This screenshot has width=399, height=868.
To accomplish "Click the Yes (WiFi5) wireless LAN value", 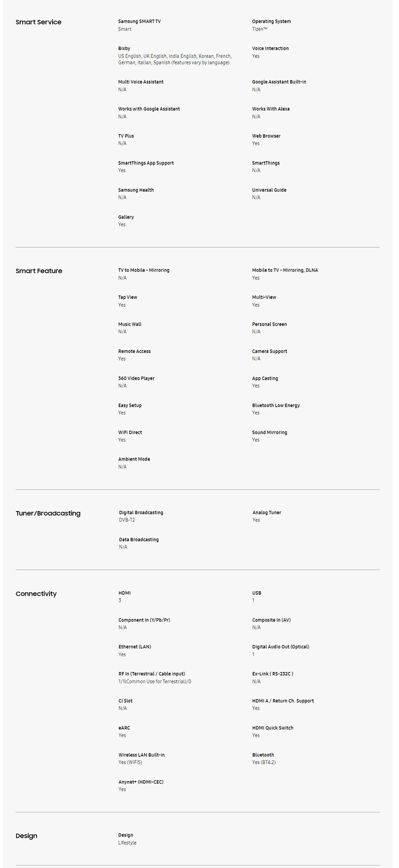I will click(130, 762).
